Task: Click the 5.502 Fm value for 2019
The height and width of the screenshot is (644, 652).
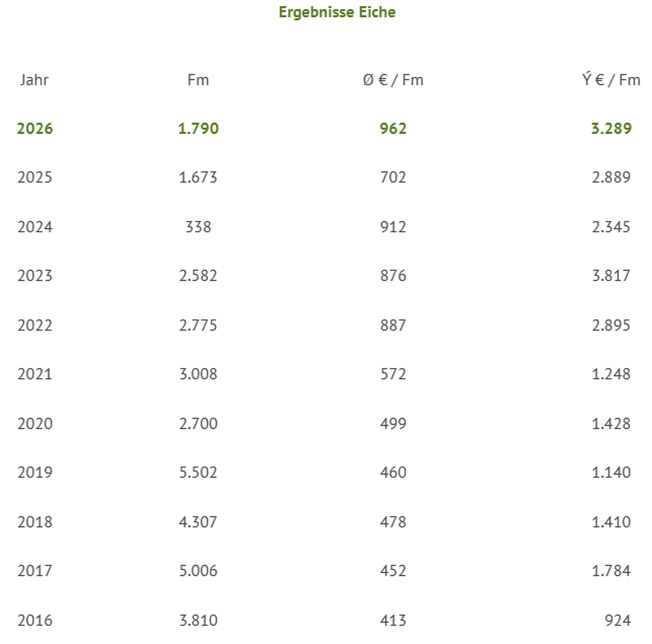Action: pos(198,472)
